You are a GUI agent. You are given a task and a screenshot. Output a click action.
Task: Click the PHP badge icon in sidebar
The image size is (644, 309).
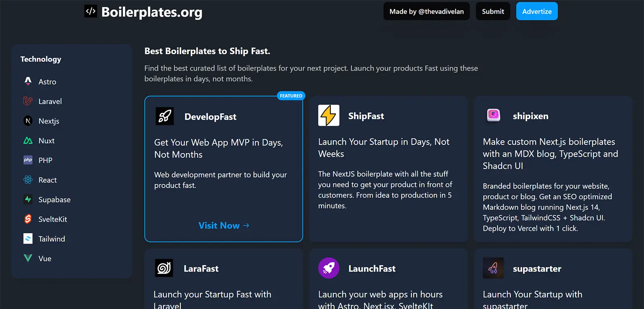pyautogui.click(x=28, y=160)
